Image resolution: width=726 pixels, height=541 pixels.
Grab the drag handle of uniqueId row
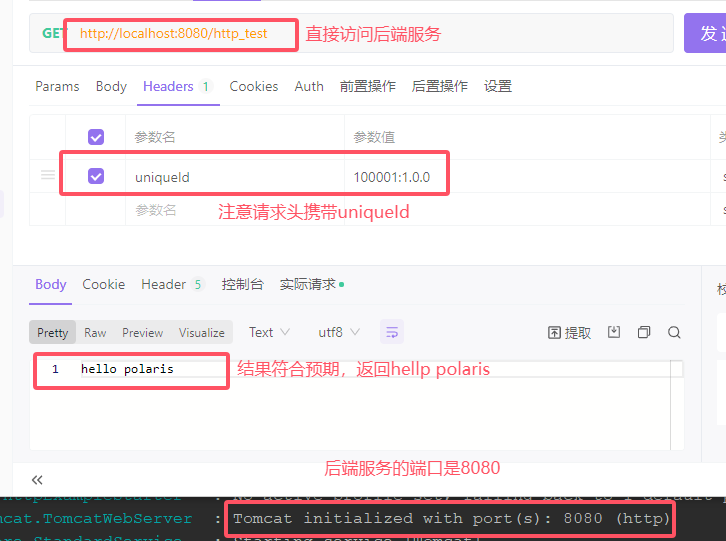tap(47, 176)
